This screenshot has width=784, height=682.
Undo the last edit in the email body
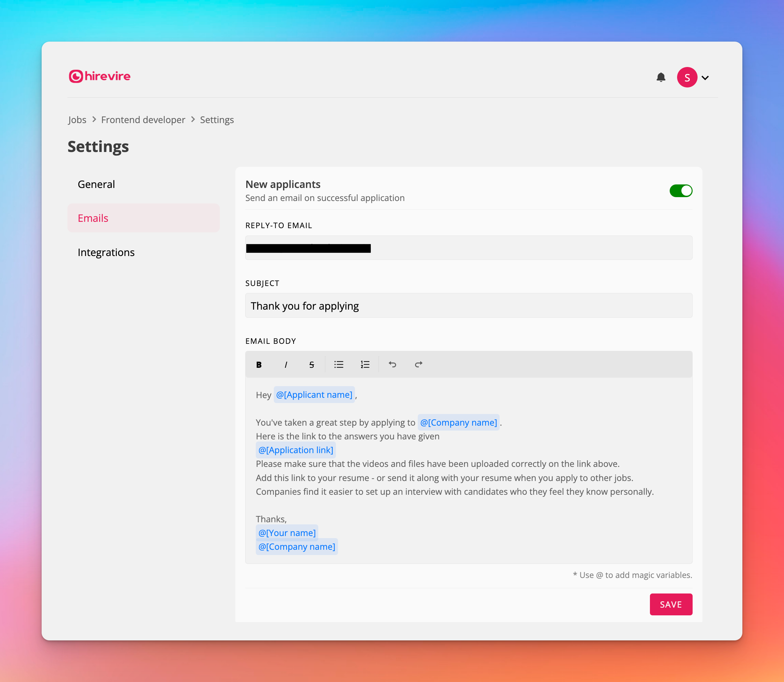[x=392, y=365]
